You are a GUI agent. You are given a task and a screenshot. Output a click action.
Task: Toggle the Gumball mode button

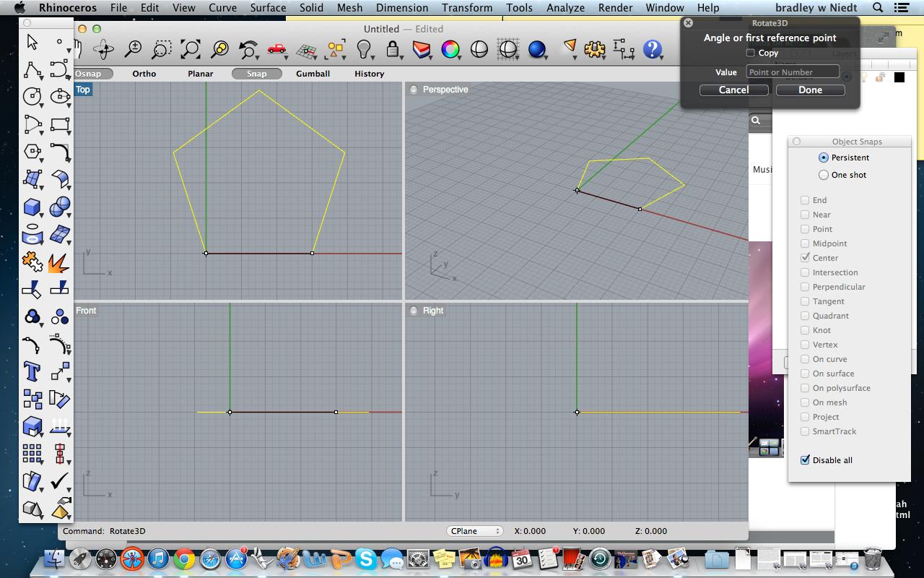(x=313, y=74)
